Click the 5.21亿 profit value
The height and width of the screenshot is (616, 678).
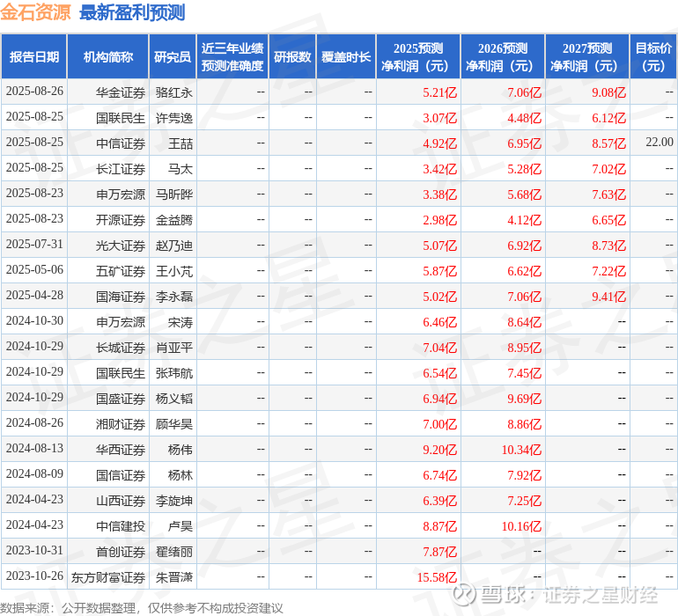point(439,92)
